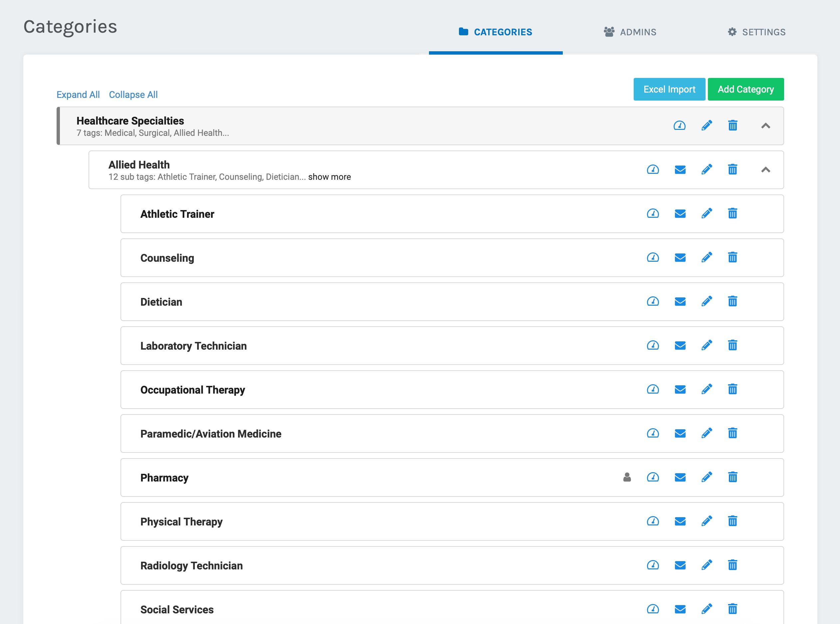Open the dashboard icon for Laboratory Technician
Viewport: 840px width, 624px height.
653,345
